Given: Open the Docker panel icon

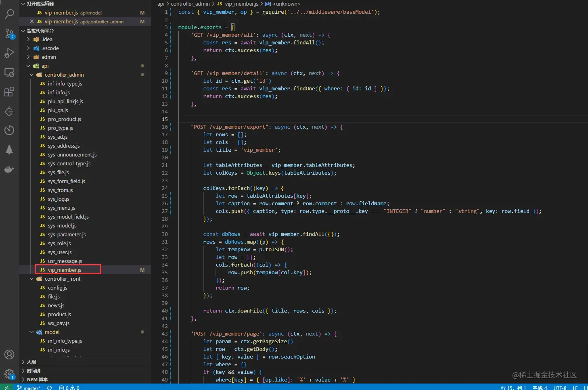Looking at the screenshot, I should point(9,169).
